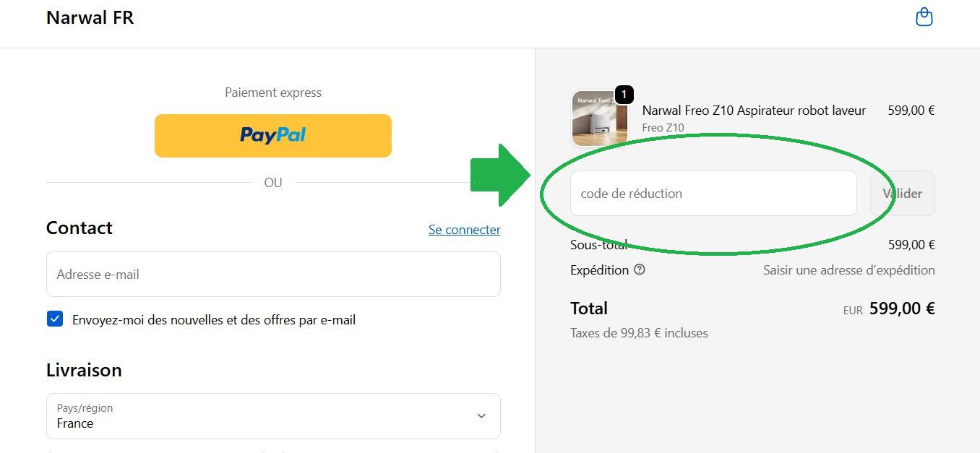The image size is (980, 453).
Task: Click the Narwal Freo Z10 product name
Action: [754, 111]
